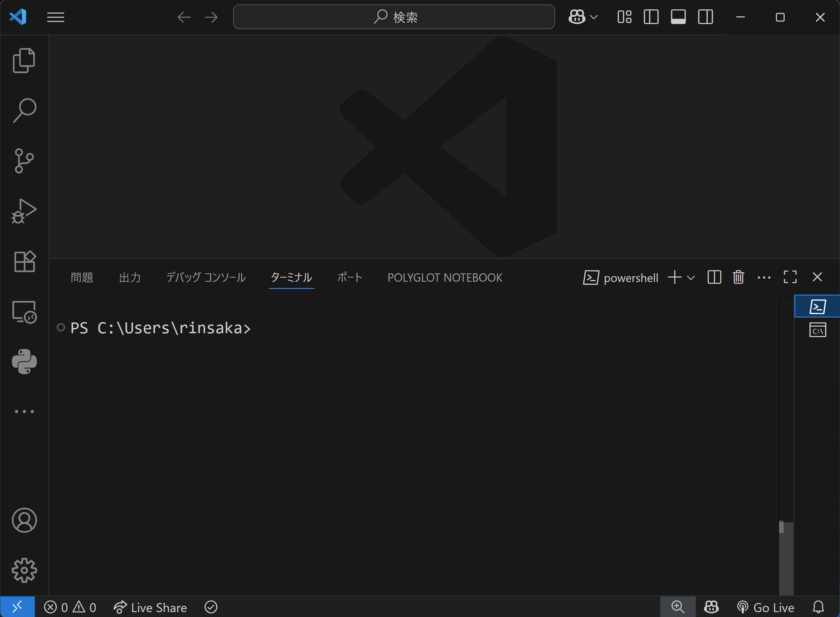Open the Manage gear menu

click(24, 570)
